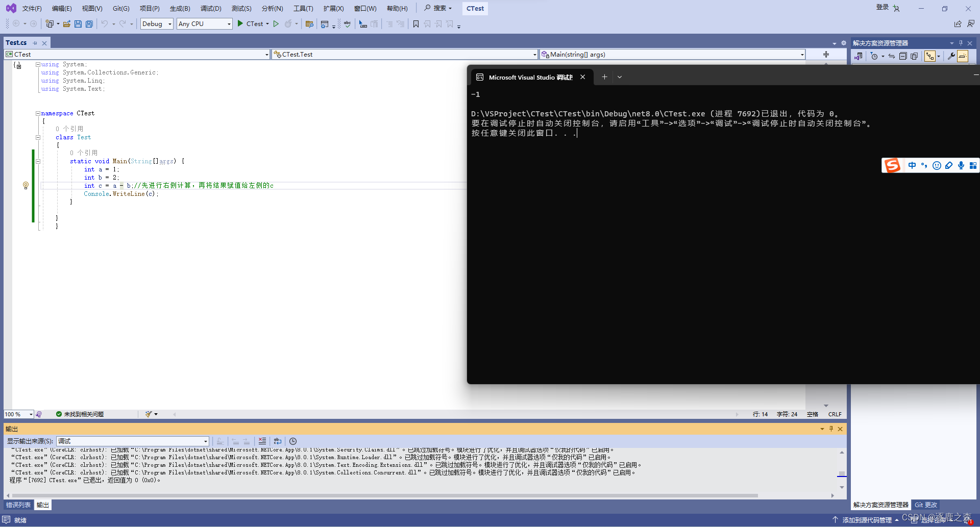Toggle a bookmark using the bookmark icon

point(416,24)
